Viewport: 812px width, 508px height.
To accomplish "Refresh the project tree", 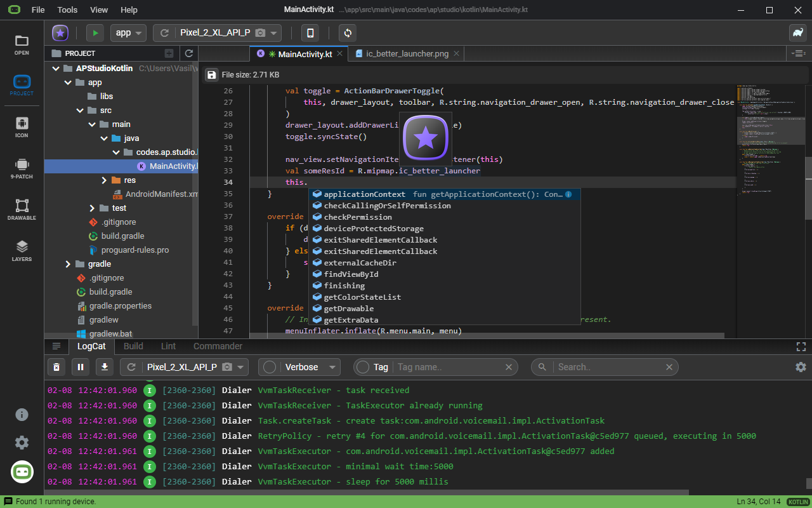I will tap(189, 53).
